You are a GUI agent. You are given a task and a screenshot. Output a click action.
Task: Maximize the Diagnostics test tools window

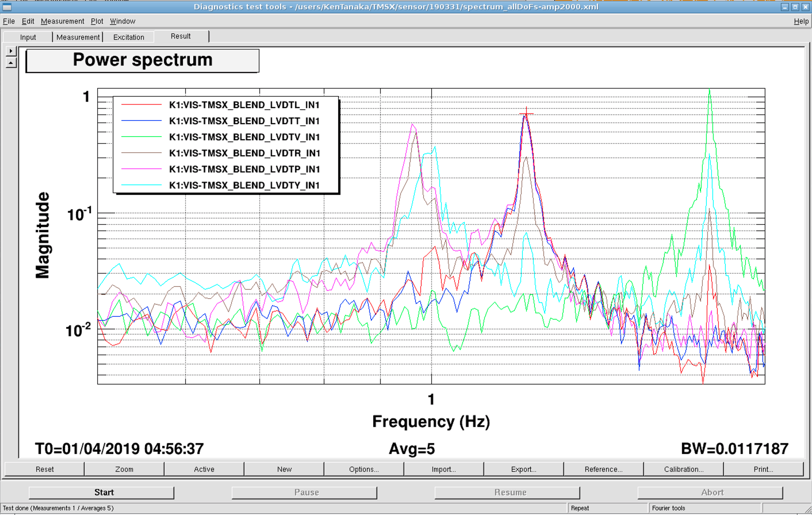(795, 7)
